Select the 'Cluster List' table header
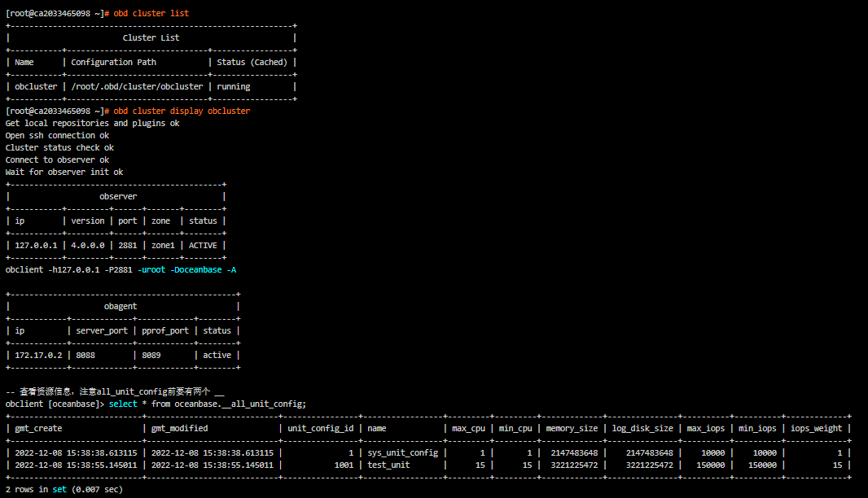The width and height of the screenshot is (868, 498). click(x=150, y=37)
